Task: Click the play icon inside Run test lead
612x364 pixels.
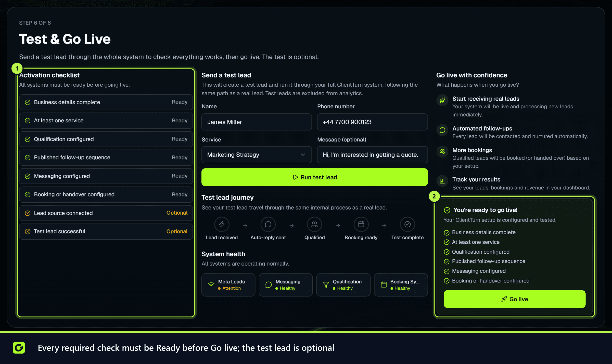Action: pos(295,177)
